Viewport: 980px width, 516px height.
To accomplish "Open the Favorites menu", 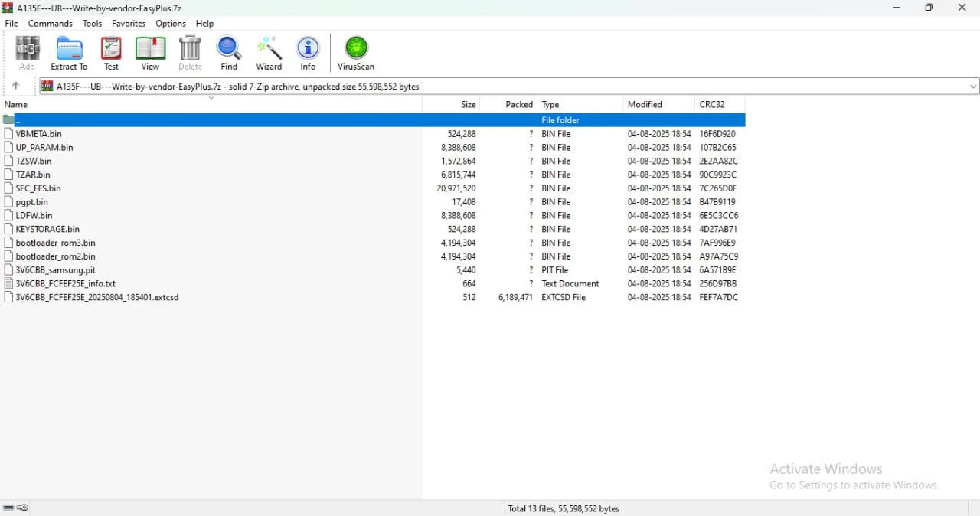I will point(129,24).
